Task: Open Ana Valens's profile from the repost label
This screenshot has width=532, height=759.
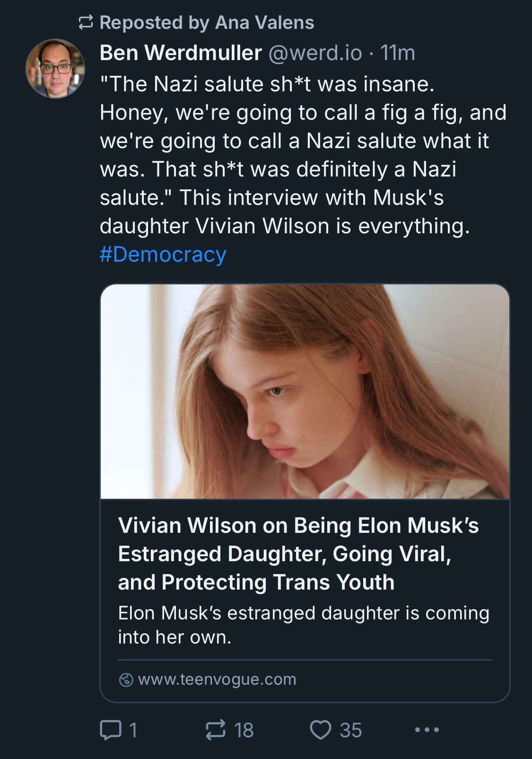Action: click(264, 23)
